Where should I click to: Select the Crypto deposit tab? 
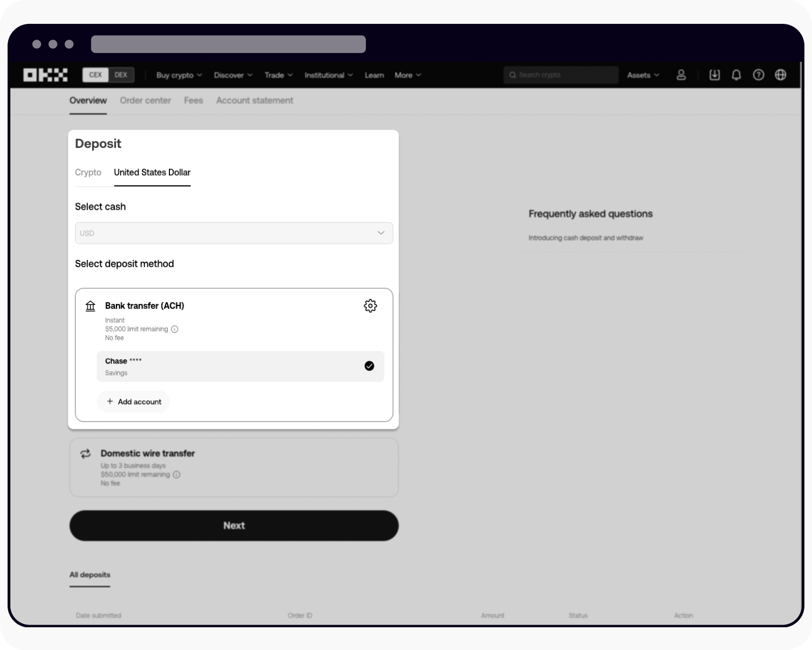(88, 172)
